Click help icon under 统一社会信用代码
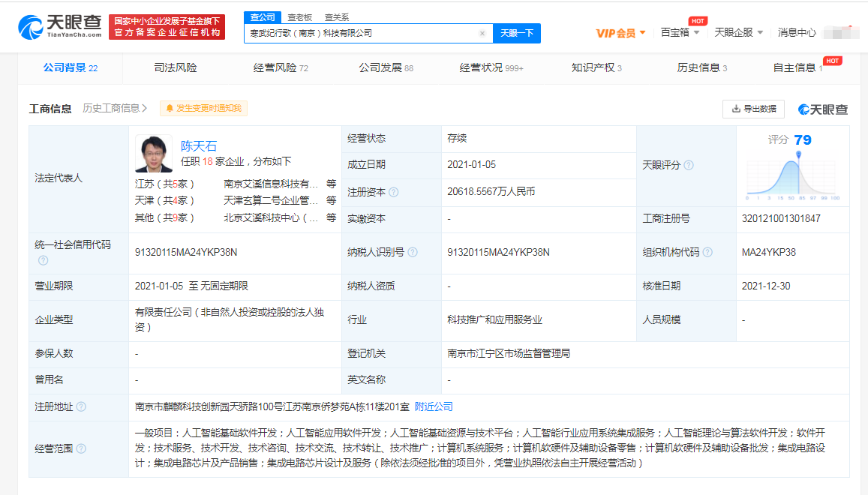Image resolution: width=868 pixels, height=495 pixels. tap(44, 260)
